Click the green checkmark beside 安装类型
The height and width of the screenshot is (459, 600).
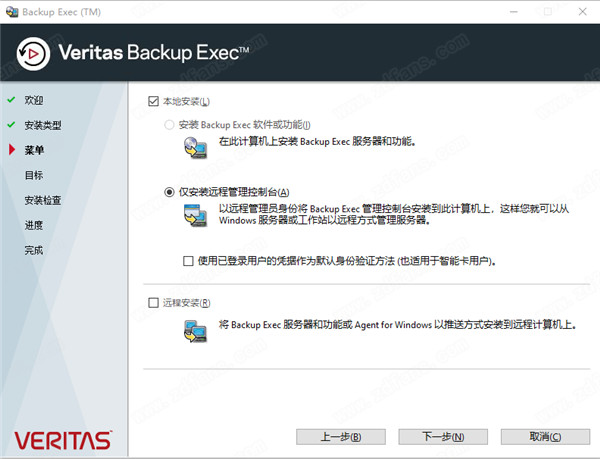click(11, 125)
